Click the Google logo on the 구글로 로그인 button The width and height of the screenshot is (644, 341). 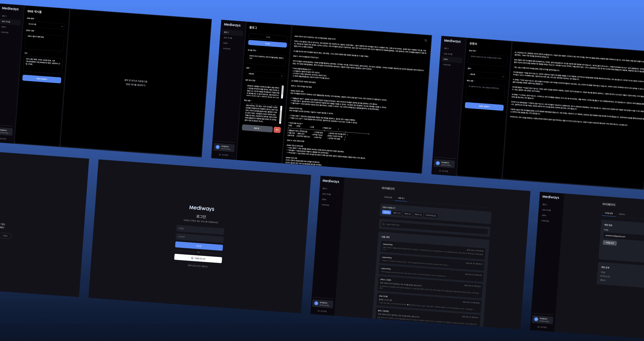pos(192,258)
